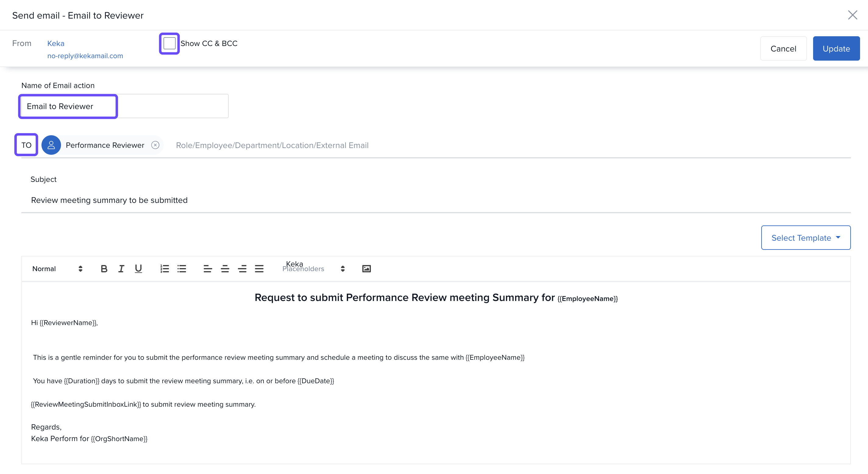Open the Keka Placeholders dropdown
Image resolution: width=868 pixels, height=474 pixels.
point(313,269)
